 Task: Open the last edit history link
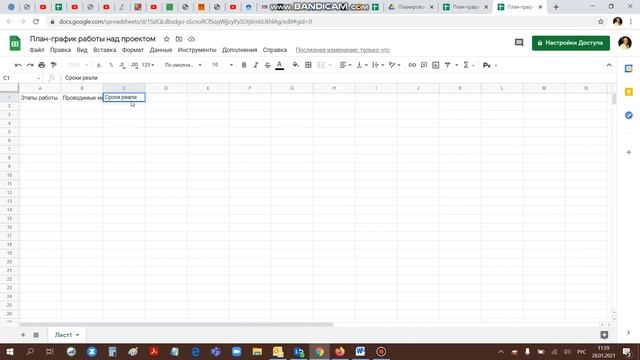(342, 50)
